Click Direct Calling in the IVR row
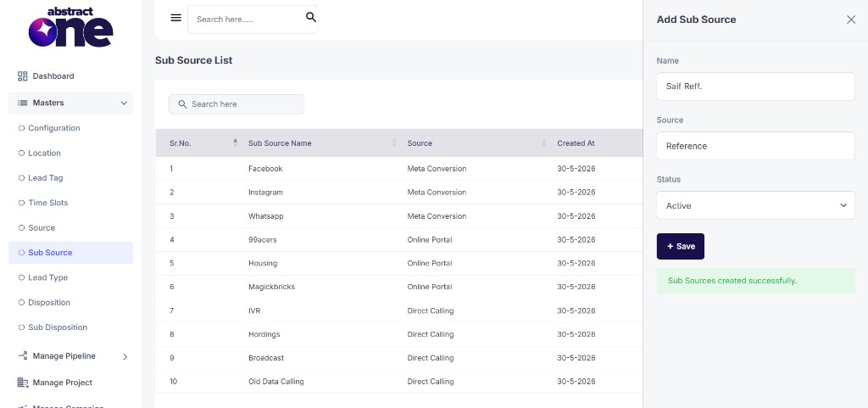 point(431,310)
